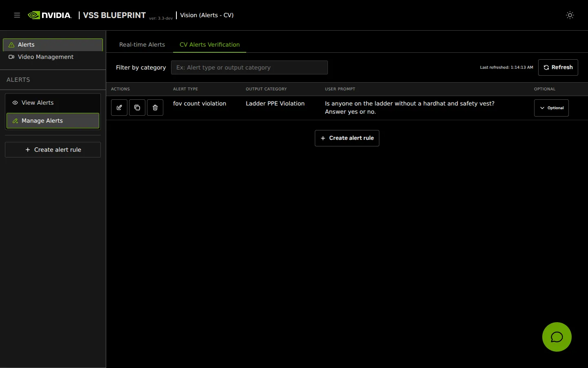Click the 'Ladder PPE Violation' output category
The width and height of the screenshot is (588, 368).
coord(275,103)
